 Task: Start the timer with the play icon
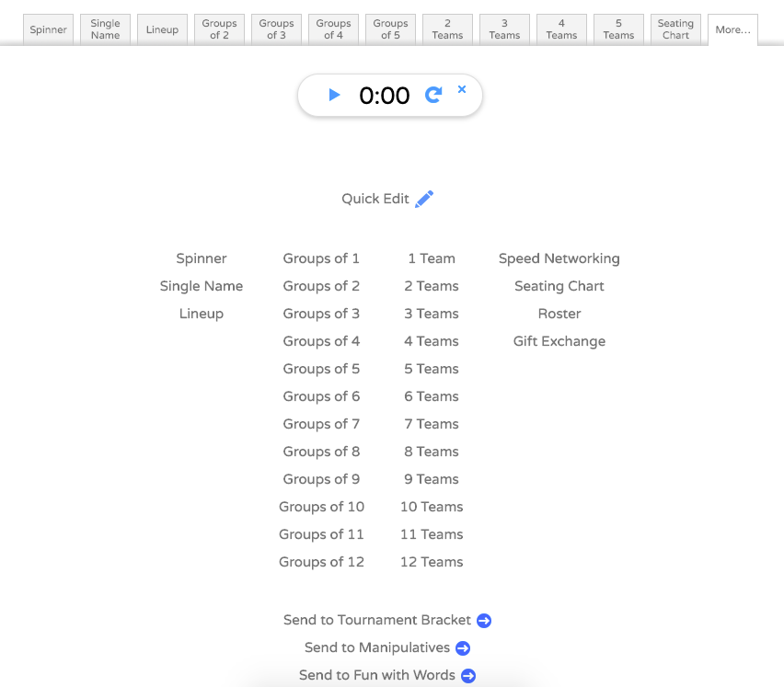point(334,95)
